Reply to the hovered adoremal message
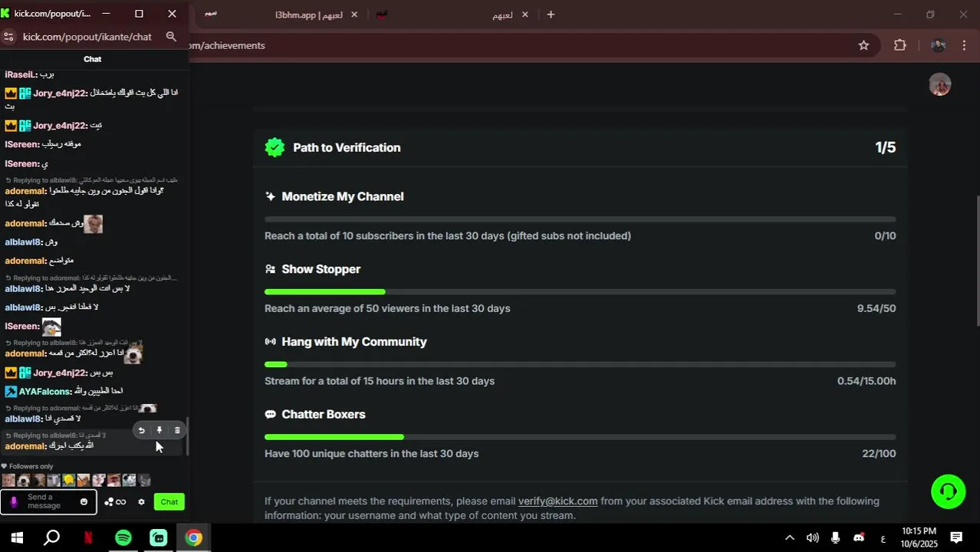The image size is (980, 552). 141,431
